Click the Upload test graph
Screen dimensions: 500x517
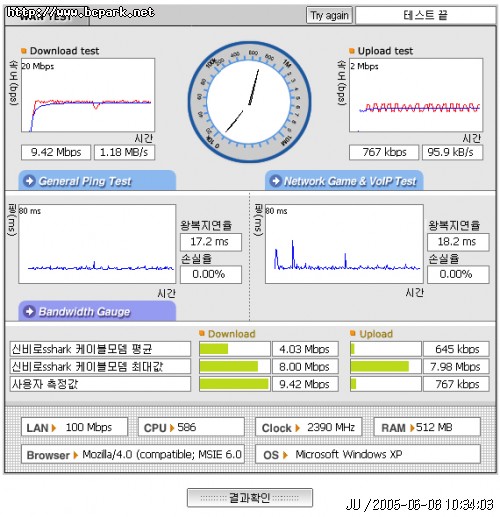tap(416, 95)
